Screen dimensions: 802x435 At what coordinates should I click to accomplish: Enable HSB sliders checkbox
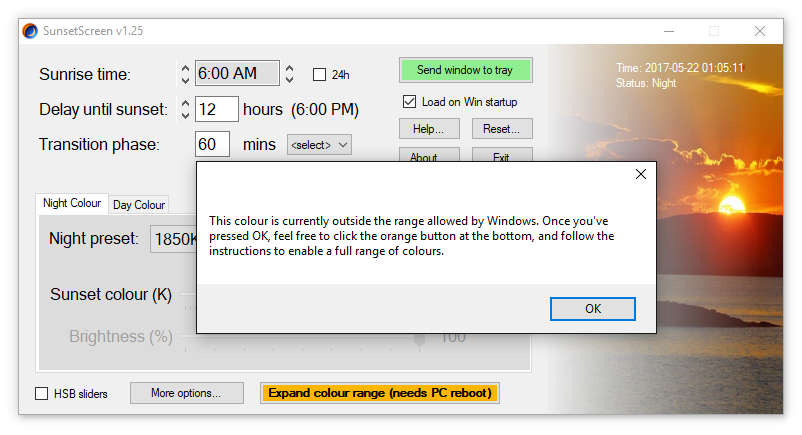(x=41, y=394)
